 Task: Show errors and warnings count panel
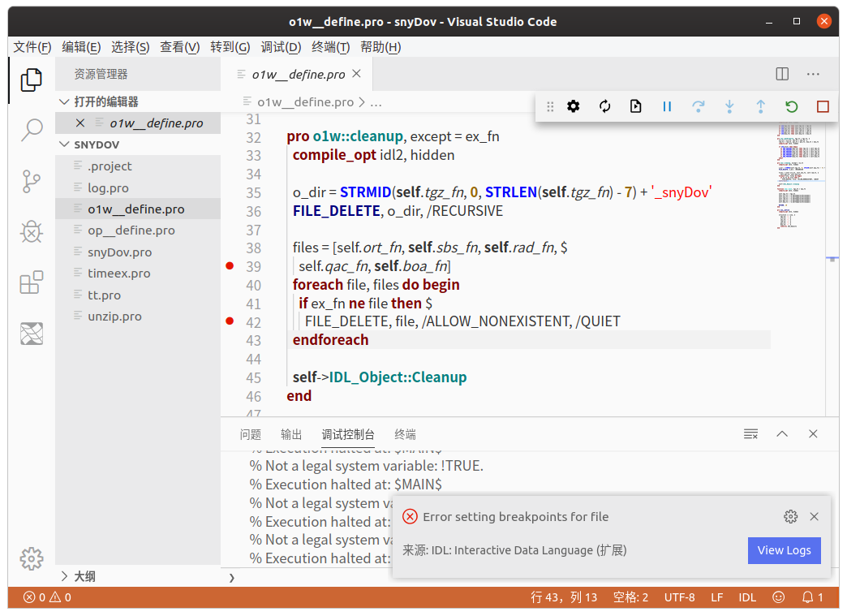tap(48, 597)
